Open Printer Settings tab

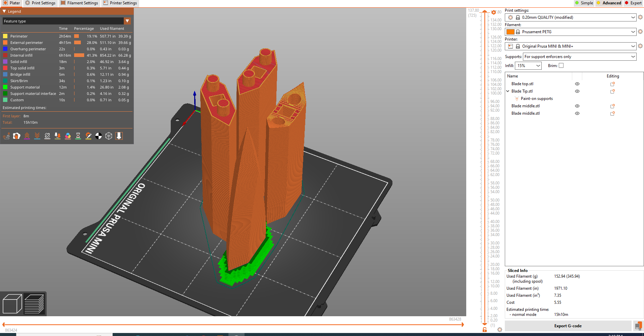[x=120, y=3]
